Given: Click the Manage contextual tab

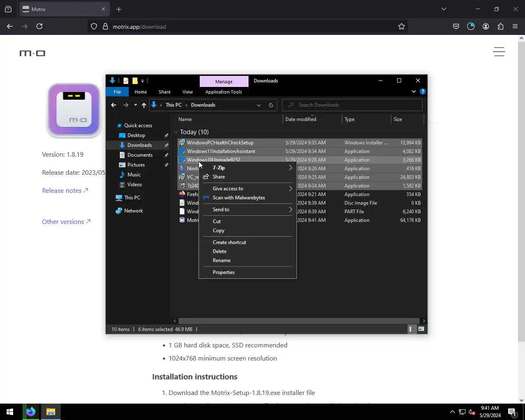Looking at the screenshot, I should tap(224, 81).
